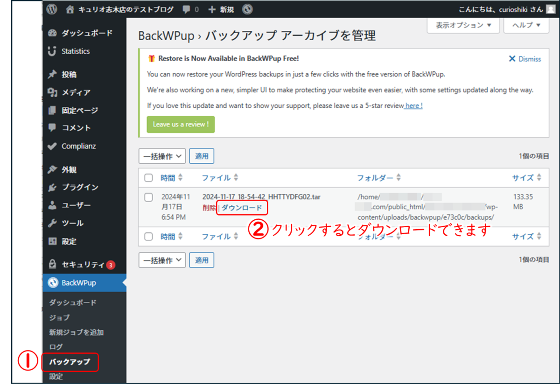560x392 pixels.
Task: Open the bottom 一括操作 bulk actions dropdown
Action: click(x=162, y=260)
